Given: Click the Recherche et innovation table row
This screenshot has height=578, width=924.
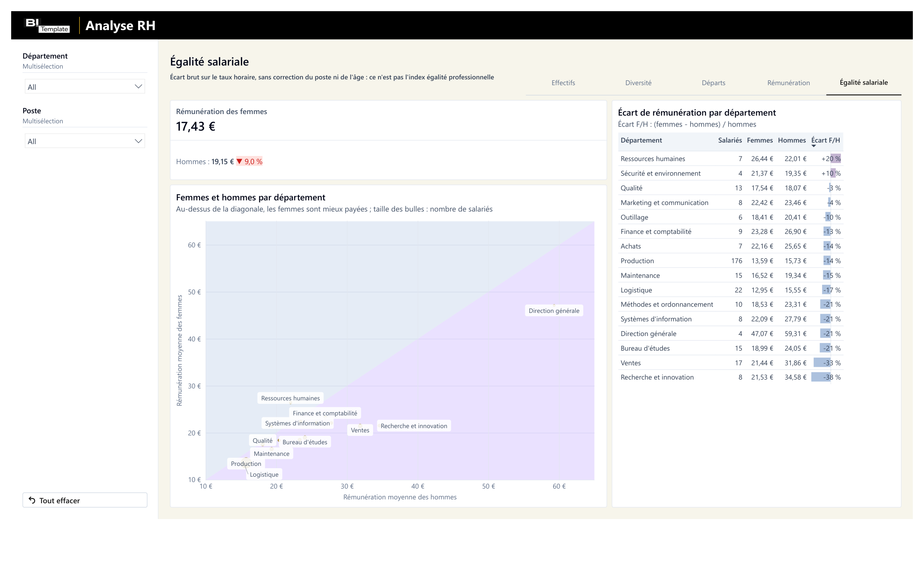Looking at the screenshot, I should [x=730, y=377].
